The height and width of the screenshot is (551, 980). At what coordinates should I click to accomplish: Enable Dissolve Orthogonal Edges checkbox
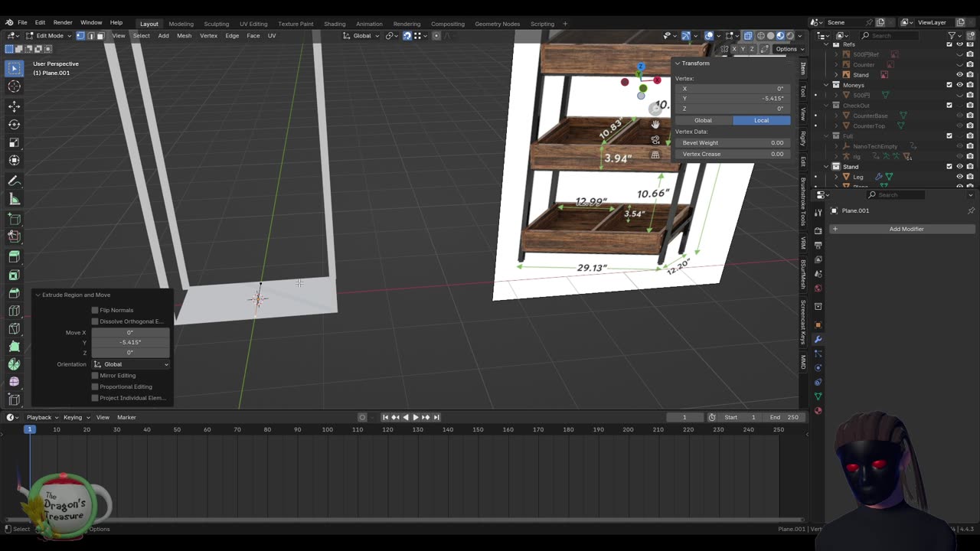click(95, 321)
